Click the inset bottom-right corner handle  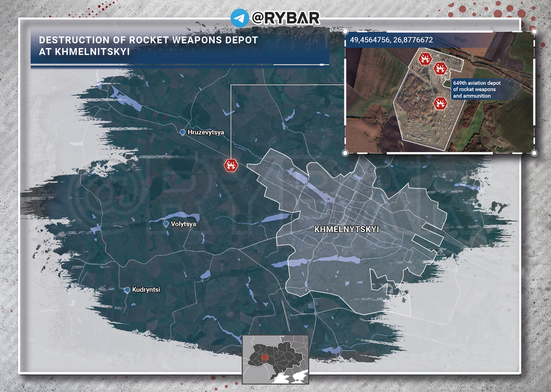click(x=534, y=153)
